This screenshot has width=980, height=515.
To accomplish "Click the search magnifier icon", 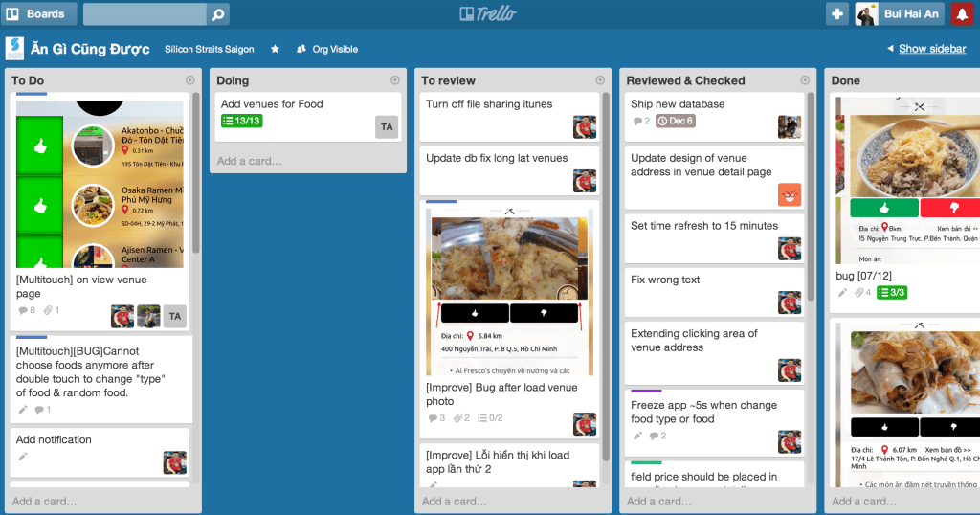I will click(x=217, y=13).
